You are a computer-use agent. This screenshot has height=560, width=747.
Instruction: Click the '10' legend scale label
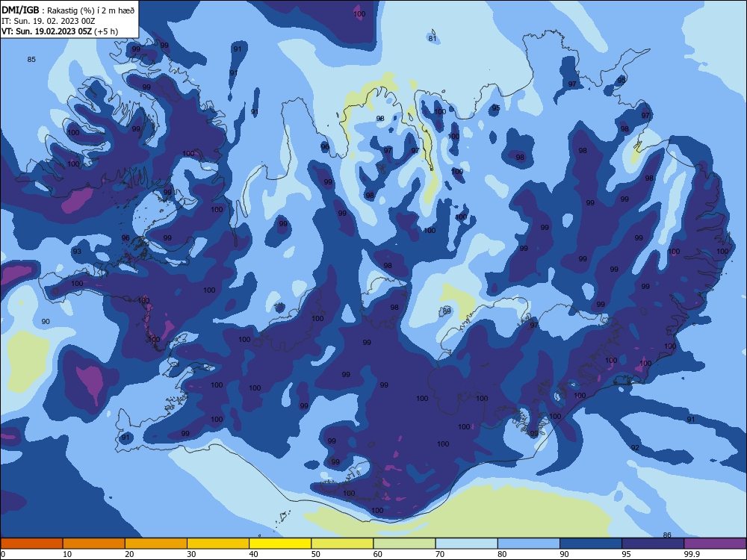(x=67, y=554)
